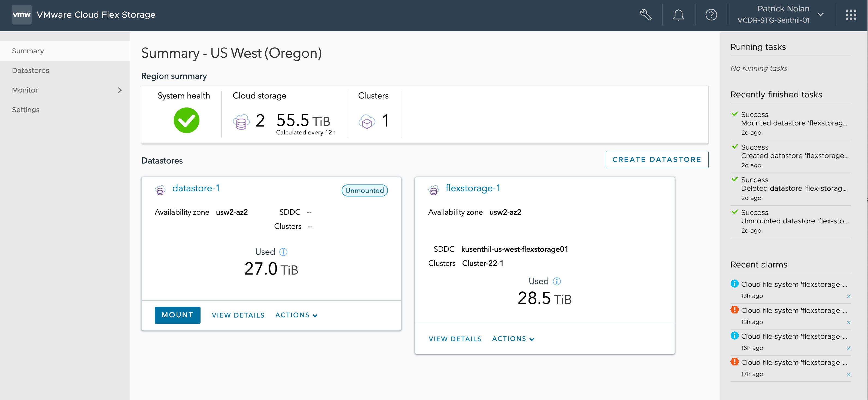Open the 17h ago cloud file system alarm text

[x=794, y=362]
